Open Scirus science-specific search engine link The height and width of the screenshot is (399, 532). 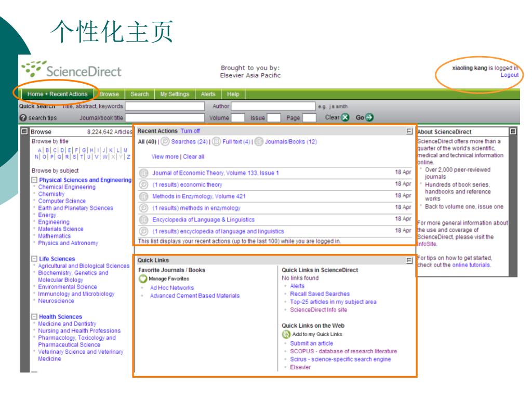[x=340, y=359]
